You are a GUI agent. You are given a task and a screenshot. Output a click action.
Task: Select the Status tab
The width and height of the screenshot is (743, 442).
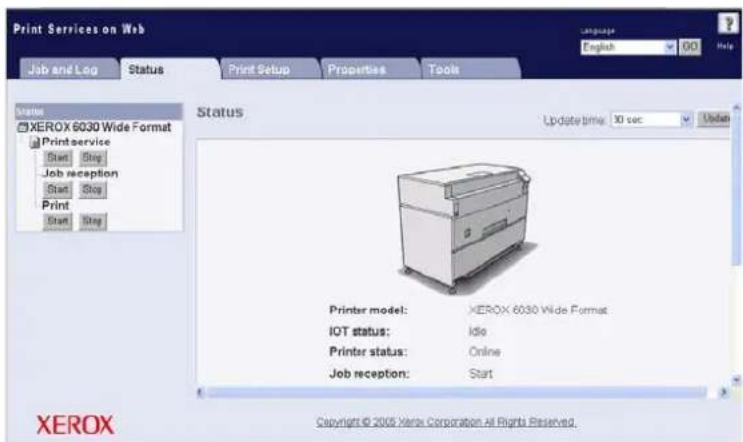[170, 69]
